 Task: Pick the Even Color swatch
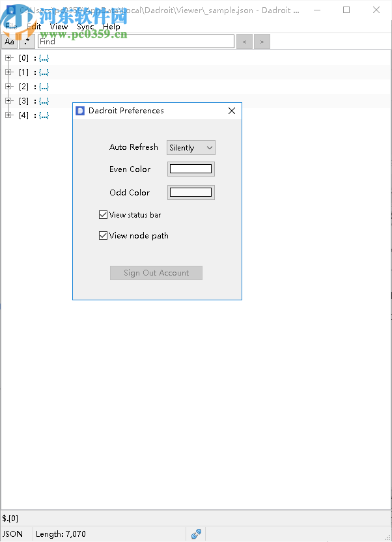pos(191,169)
